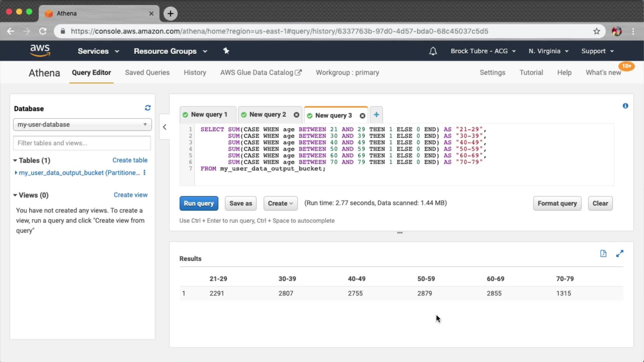Click the pin shortcuts icon in AWS navbar
Viewport: 644px width, 362px height.
226,51
